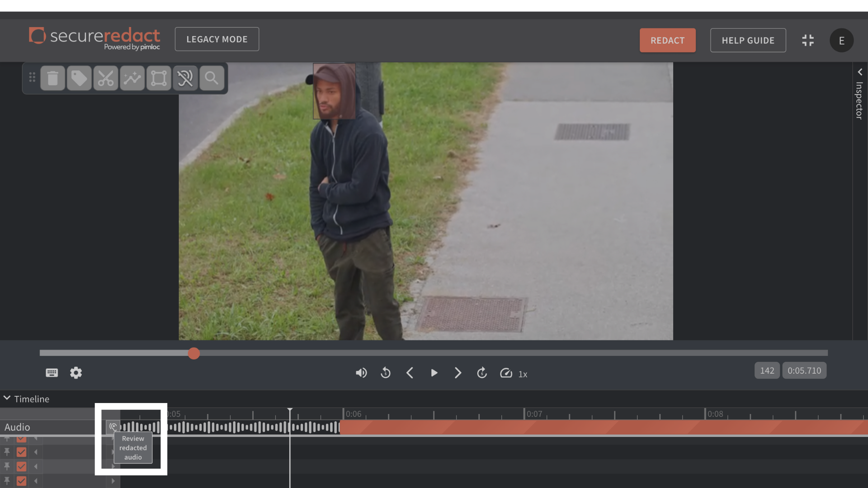Open the Help Guide

748,40
